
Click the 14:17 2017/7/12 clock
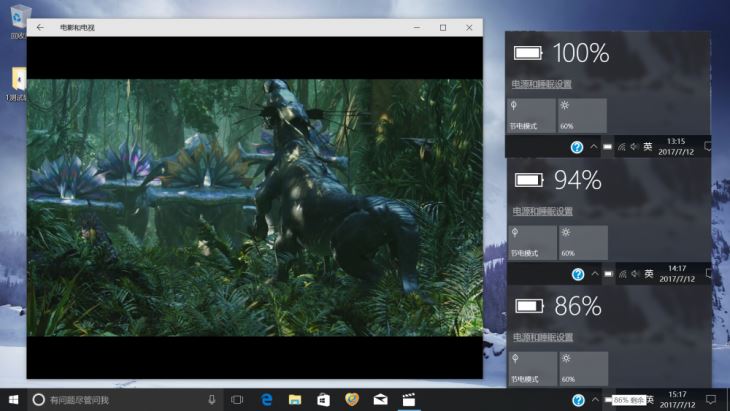coord(677,274)
